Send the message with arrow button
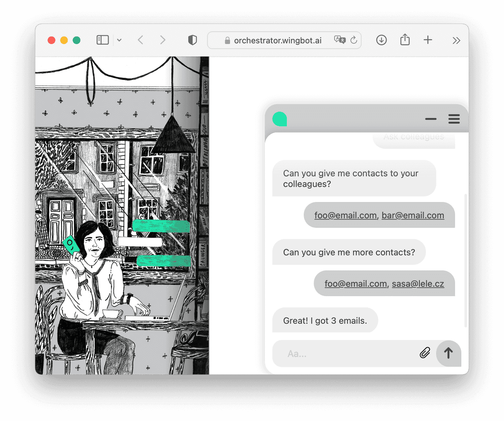The image size is (504, 421). click(x=449, y=353)
